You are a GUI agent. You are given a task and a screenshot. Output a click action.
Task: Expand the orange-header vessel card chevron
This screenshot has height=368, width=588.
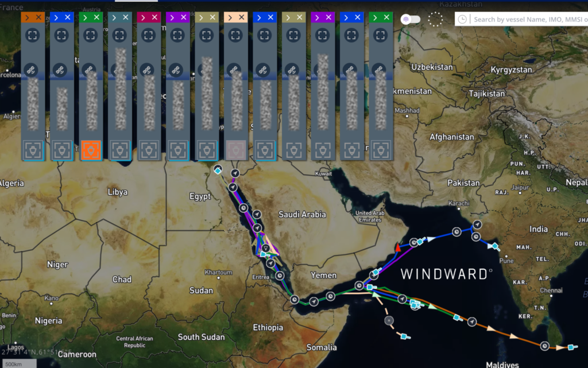27,17
